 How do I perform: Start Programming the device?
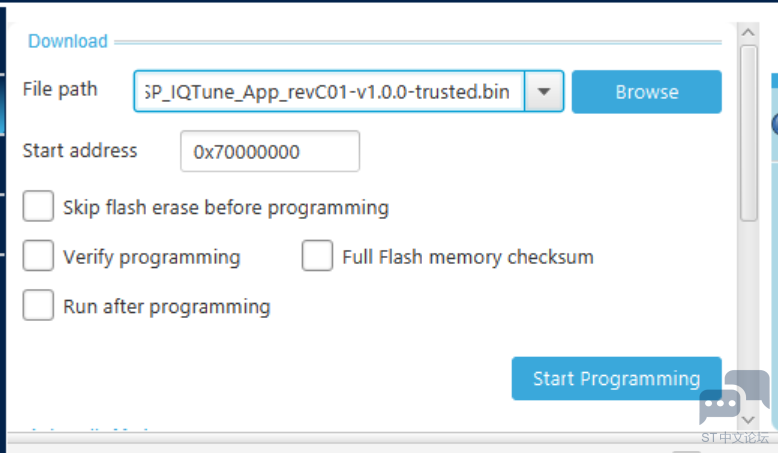pyautogui.click(x=616, y=379)
